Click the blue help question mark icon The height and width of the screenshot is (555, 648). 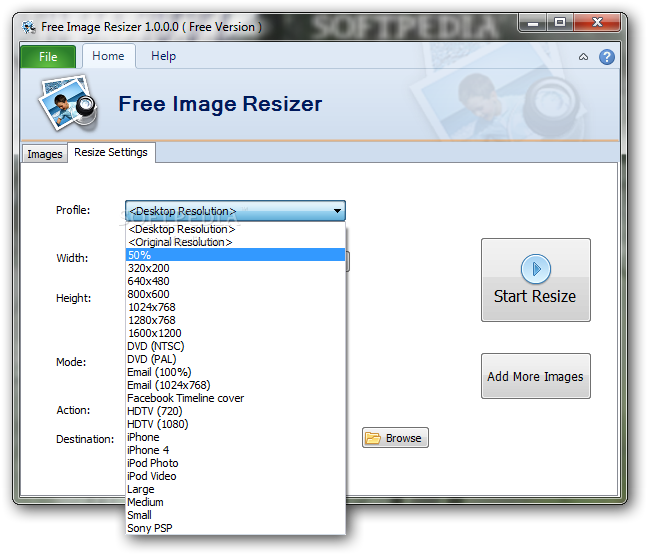[x=606, y=57]
